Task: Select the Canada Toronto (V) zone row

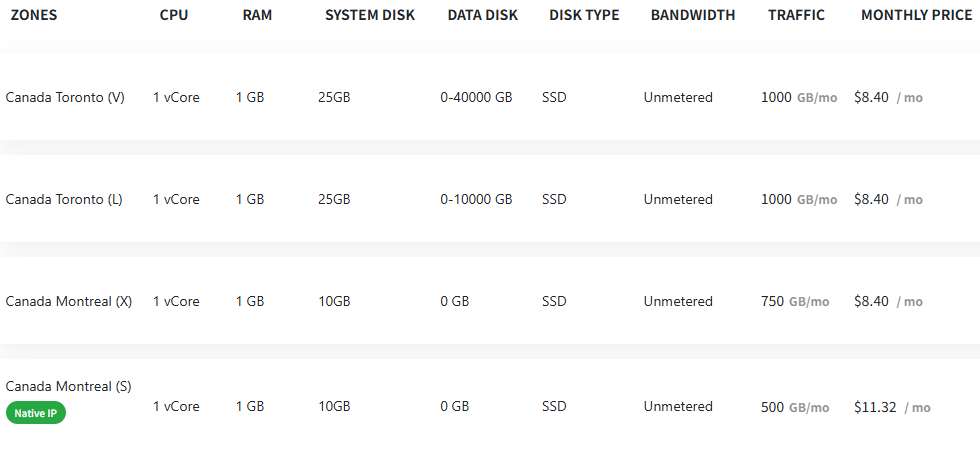Action: pos(490,97)
